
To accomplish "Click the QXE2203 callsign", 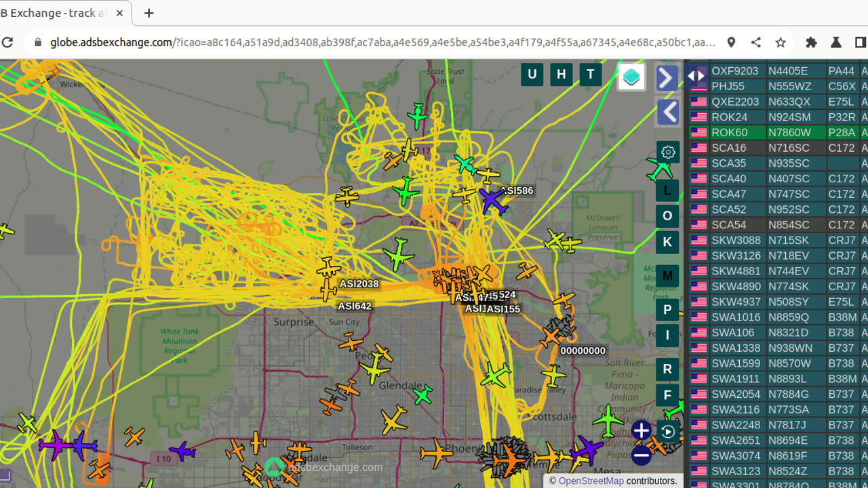I will 735,102.
